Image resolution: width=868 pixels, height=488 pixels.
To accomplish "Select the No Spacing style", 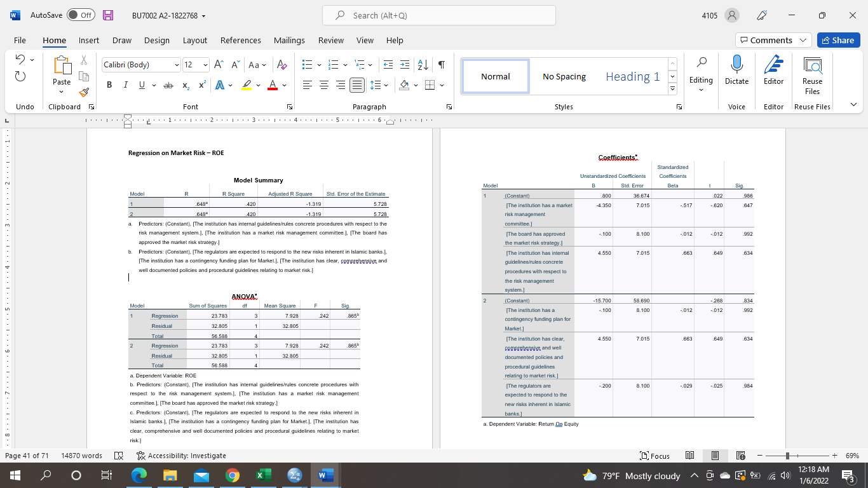I will click(x=564, y=76).
